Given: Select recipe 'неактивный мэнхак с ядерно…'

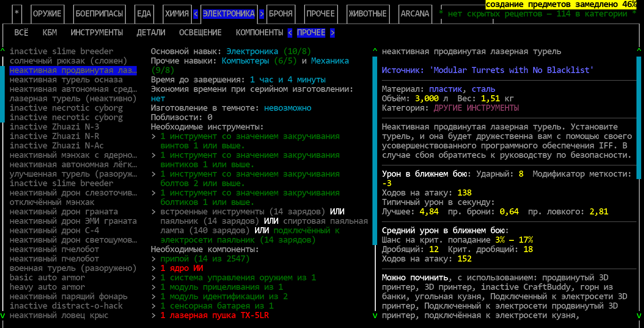Looking at the screenshot, I should [73, 155].
